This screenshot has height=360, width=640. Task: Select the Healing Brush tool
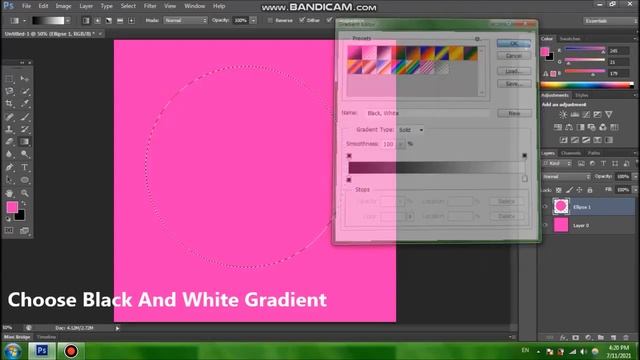click(9, 117)
